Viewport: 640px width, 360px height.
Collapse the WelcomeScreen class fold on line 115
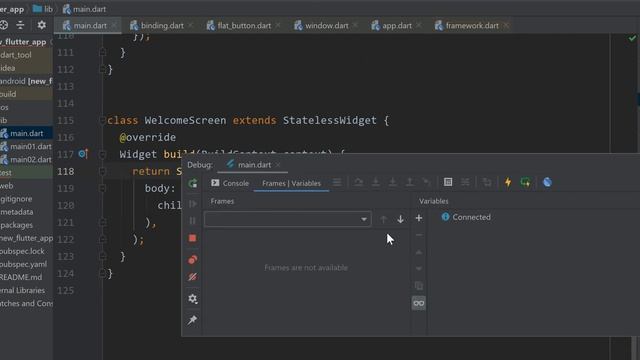coord(102,120)
